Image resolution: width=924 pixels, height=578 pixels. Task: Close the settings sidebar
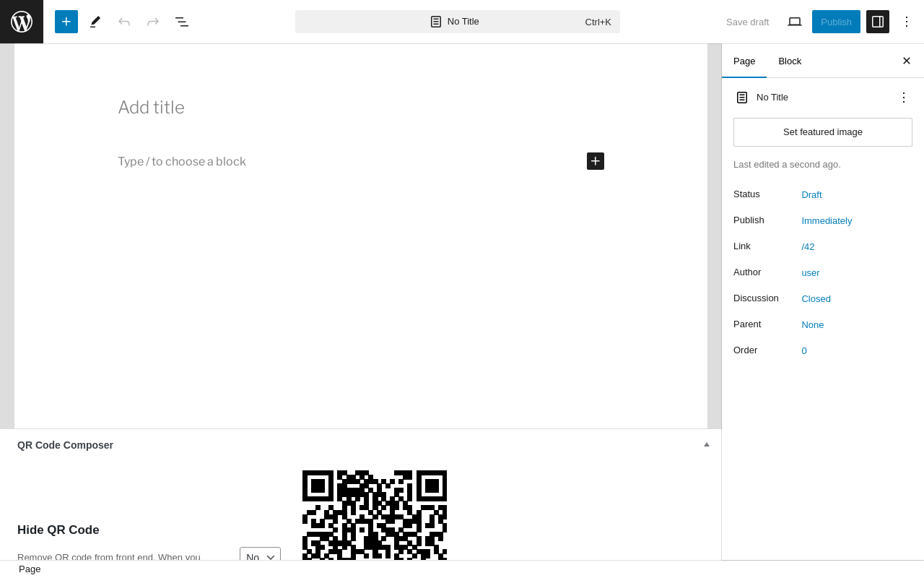[x=907, y=61]
